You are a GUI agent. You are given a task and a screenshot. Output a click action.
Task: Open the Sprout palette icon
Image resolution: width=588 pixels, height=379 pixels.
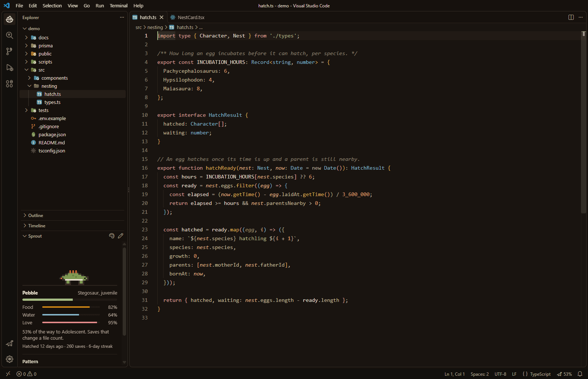(112, 236)
